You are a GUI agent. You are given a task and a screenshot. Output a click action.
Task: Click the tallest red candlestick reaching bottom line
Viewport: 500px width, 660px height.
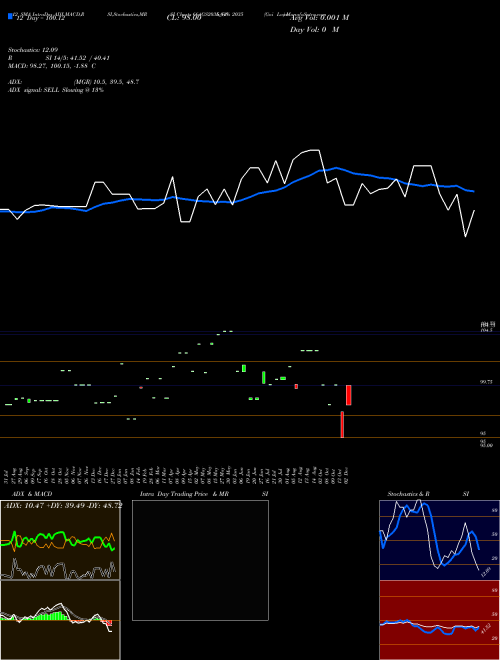[x=342, y=424]
